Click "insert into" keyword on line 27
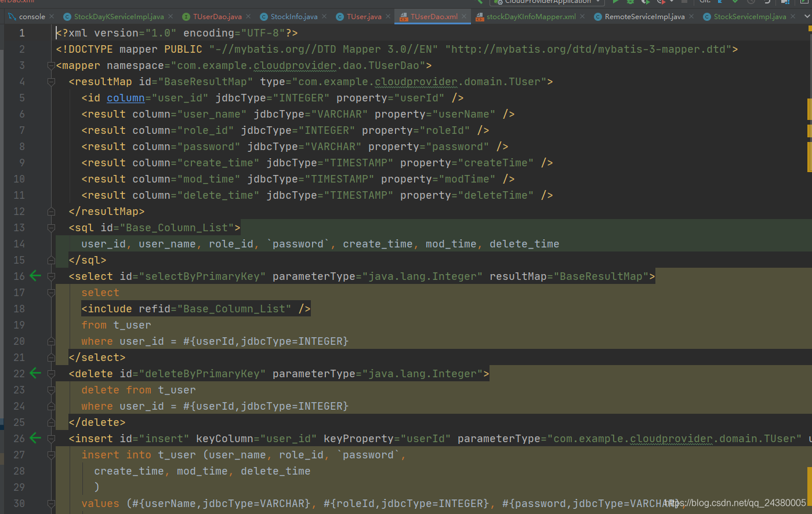The width and height of the screenshot is (812, 514). 117,455
